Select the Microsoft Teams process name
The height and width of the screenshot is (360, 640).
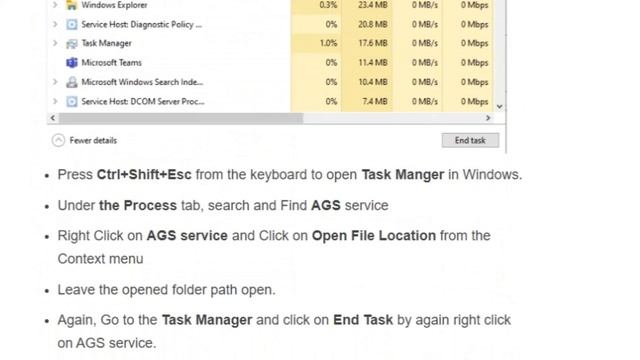(x=111, y=62)
